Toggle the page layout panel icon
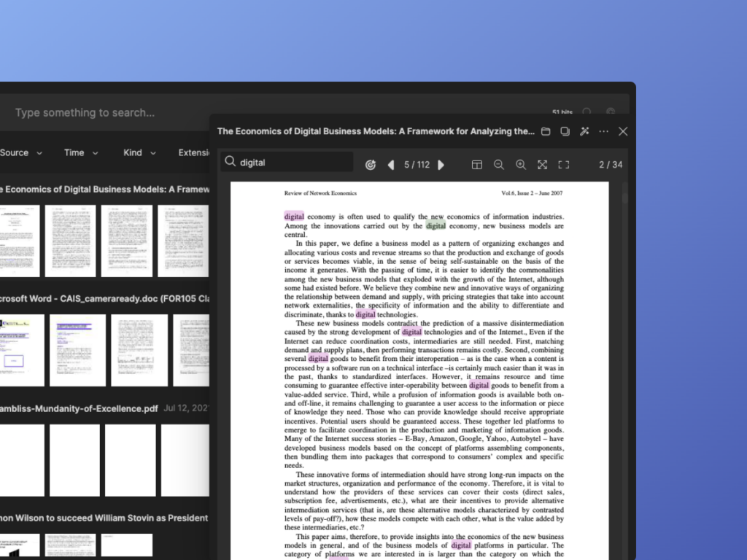 tap(477, 165)
